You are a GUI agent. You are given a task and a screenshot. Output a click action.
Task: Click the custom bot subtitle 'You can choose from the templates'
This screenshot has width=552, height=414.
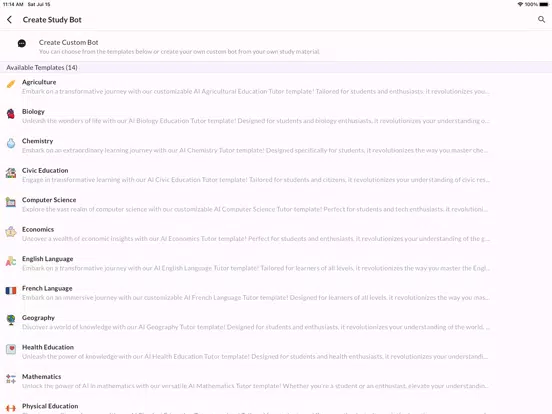(x=179, y=52)
